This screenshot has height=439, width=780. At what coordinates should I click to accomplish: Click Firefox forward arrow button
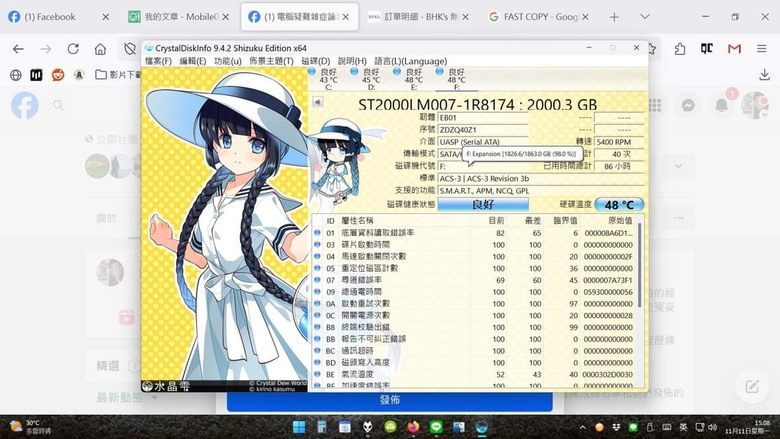point(46,49)
